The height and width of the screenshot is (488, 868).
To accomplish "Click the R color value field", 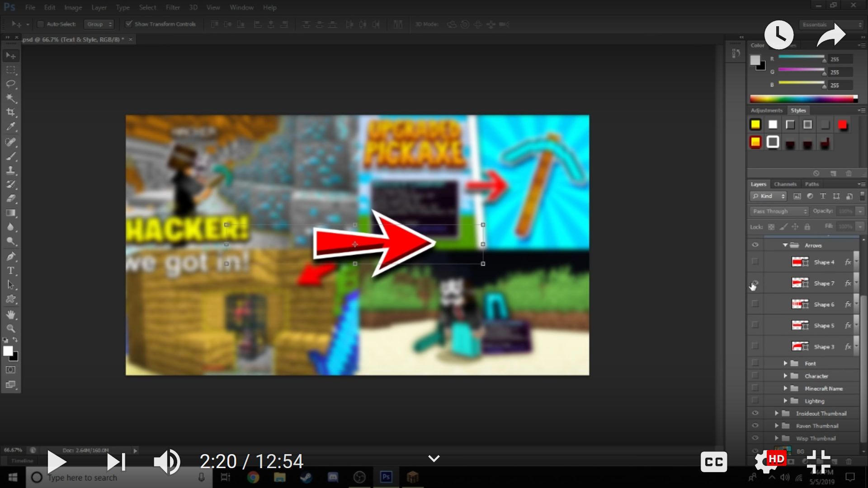I will [840, 59].
